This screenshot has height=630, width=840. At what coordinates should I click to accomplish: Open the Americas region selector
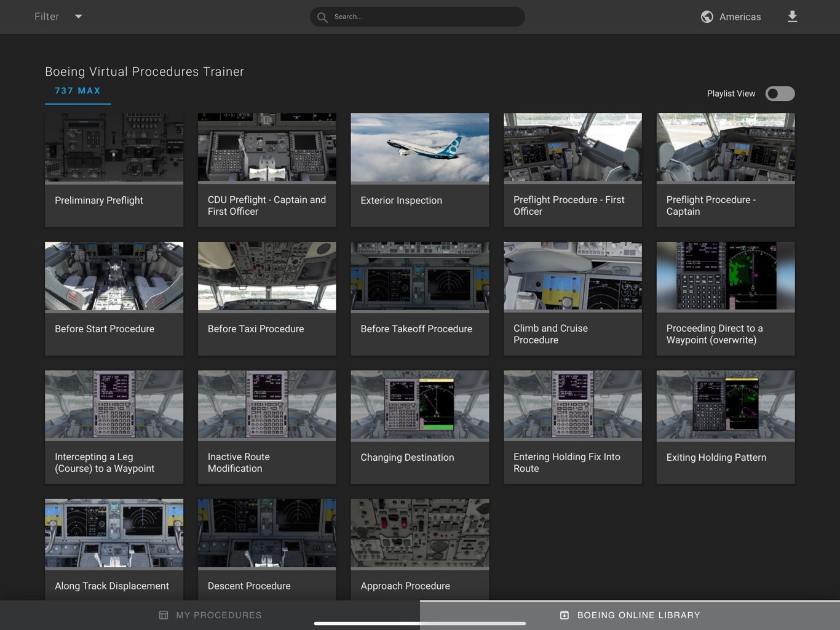coord(740,17)
